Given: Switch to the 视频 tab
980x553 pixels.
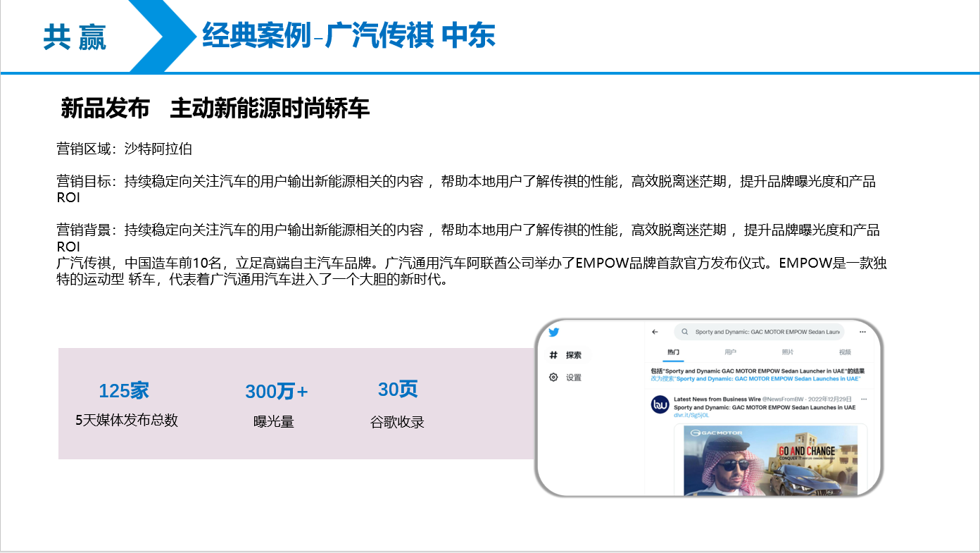Looking at the screenshot, I should coord(845,352).
